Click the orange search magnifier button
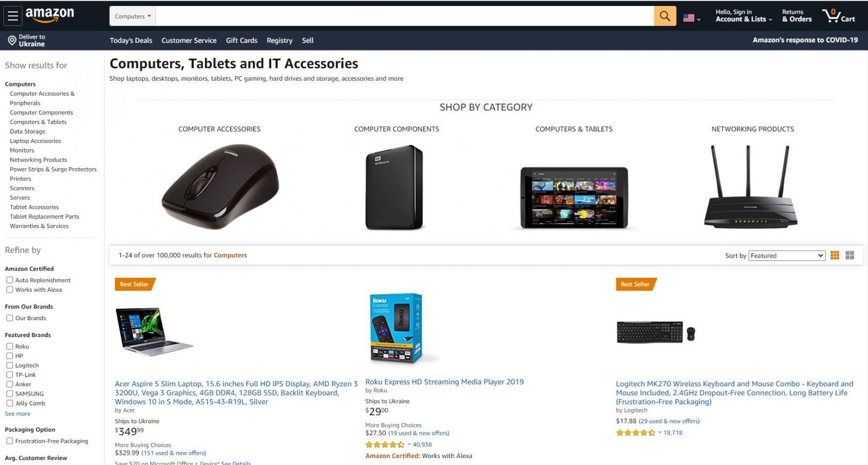This screenshot has height=465, width=868. click(665, 16)
